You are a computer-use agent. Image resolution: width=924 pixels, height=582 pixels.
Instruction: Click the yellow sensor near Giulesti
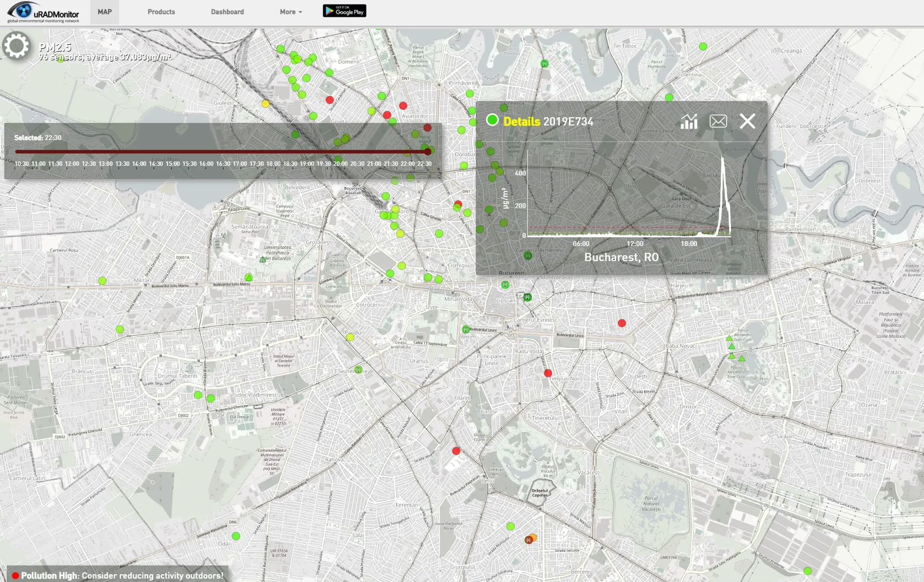pos(265,104)
